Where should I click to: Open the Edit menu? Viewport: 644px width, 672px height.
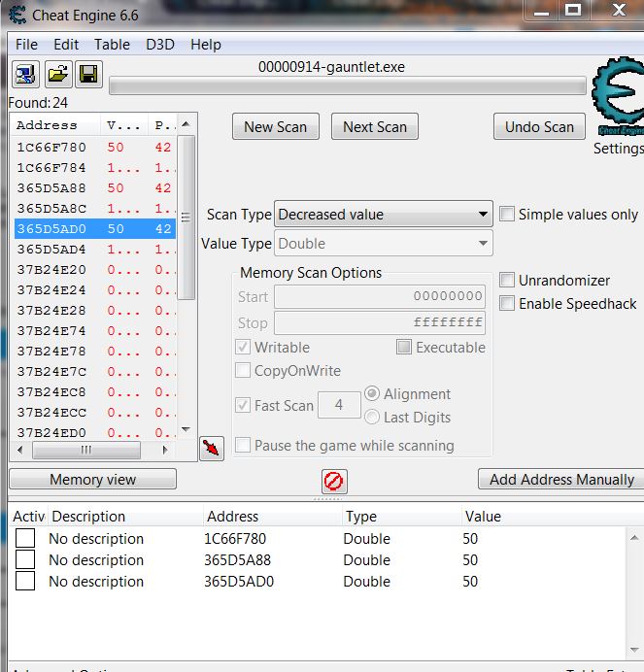point(66,45)
